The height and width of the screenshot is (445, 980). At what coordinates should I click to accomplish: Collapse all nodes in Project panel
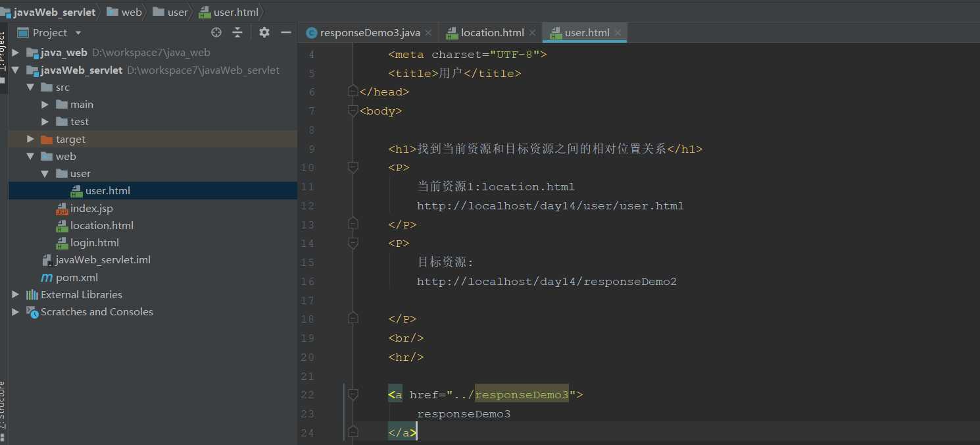coord(237,32)
